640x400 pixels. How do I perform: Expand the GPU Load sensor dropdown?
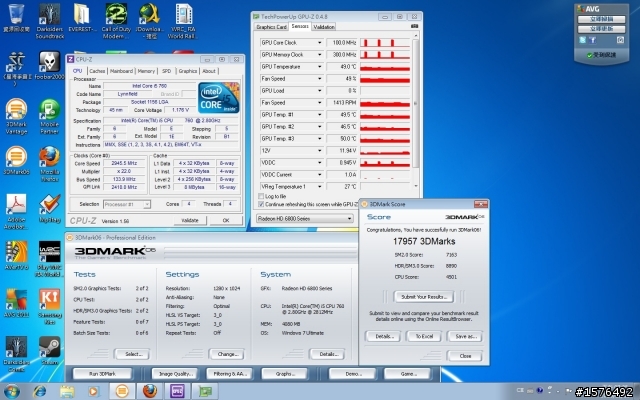click(x=320, y=91)
